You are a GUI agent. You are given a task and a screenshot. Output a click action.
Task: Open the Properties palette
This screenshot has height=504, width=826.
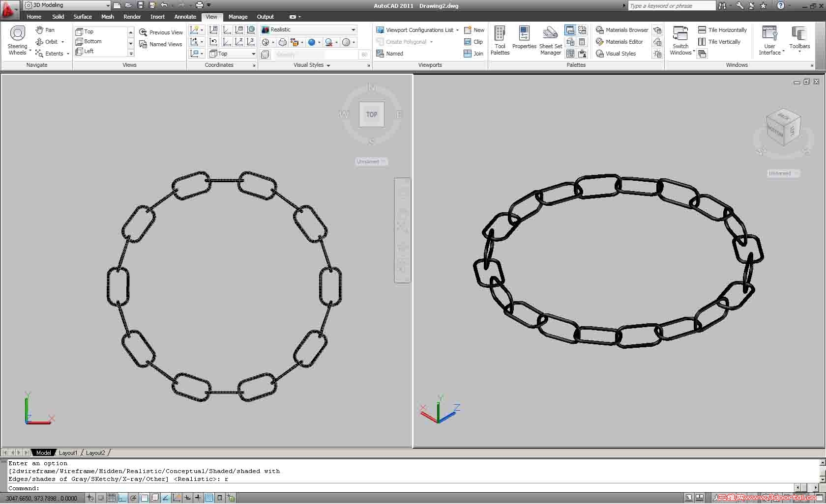click(524, 37)
